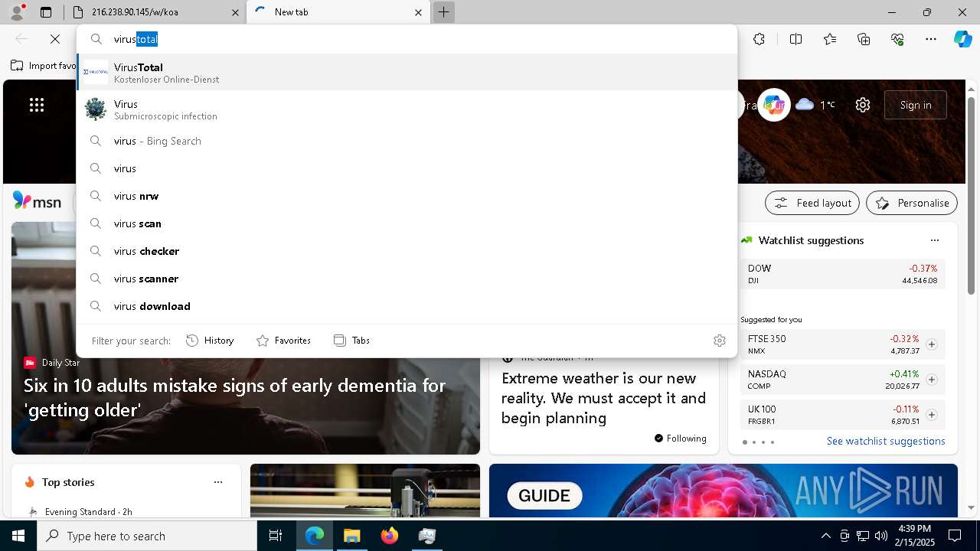The height and width of the screenshot is (551, 980).
Task: Open the Browser essentials heart icon
Action: [897, 39]
